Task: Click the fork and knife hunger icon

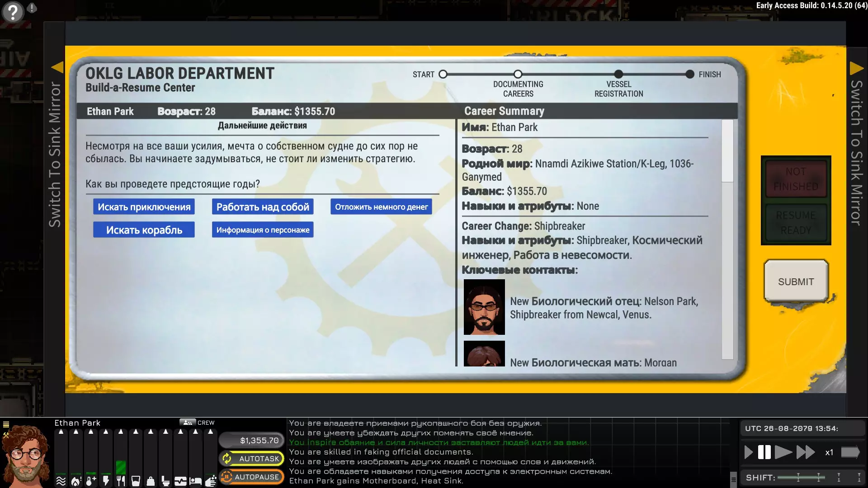Action: (121, 481)
